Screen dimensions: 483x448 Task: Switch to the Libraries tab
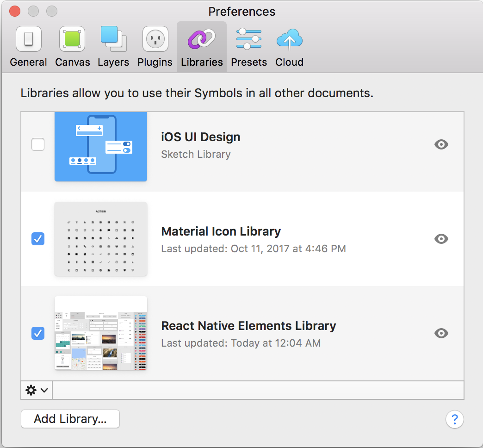tap(201, 46)
